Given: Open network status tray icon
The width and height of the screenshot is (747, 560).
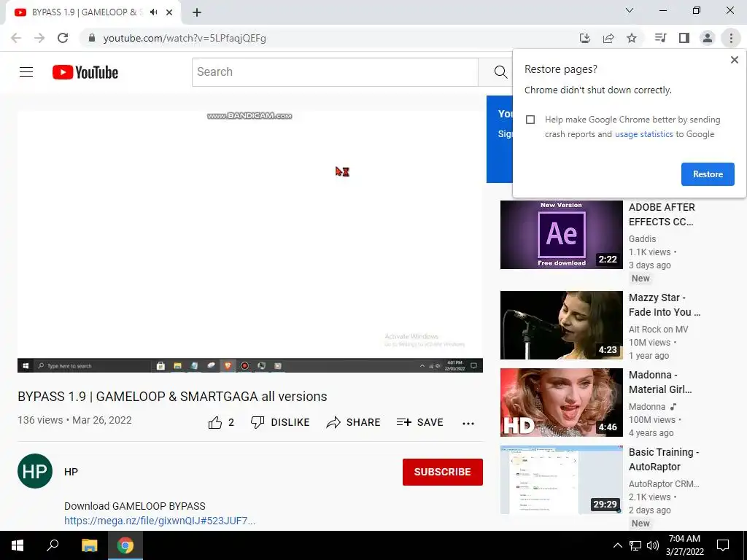Looking at the screenshot, I should coord(635,545).
